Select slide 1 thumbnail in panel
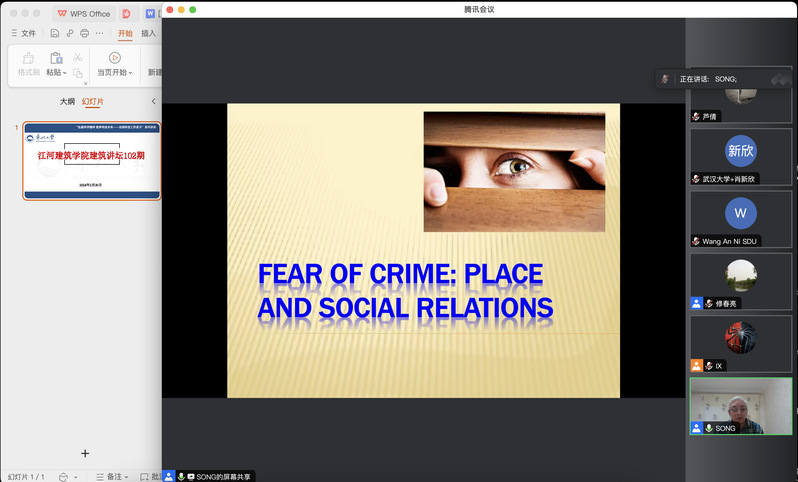 pyautogui.click(x=92, y=160)
